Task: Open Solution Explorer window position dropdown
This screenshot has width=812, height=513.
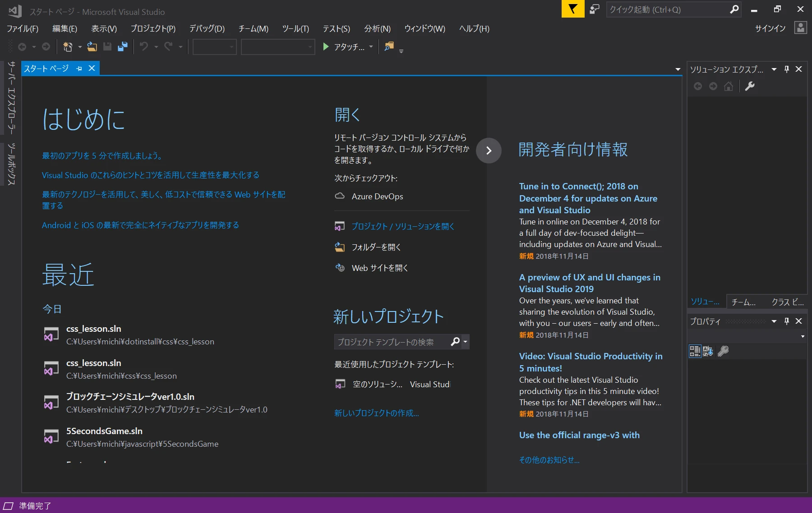Action: (x=774, y=69)
